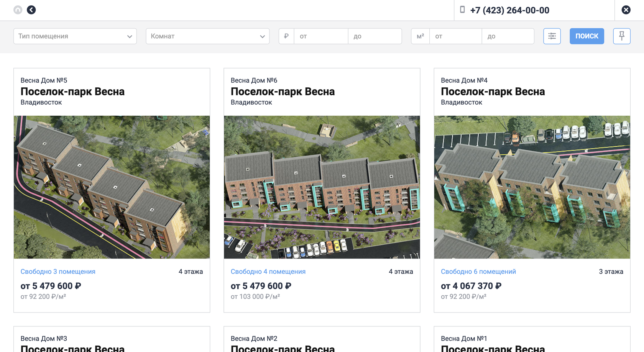644x352 pixels.
Task: Close the catalog with the X icon
Action: coord(626,10)
